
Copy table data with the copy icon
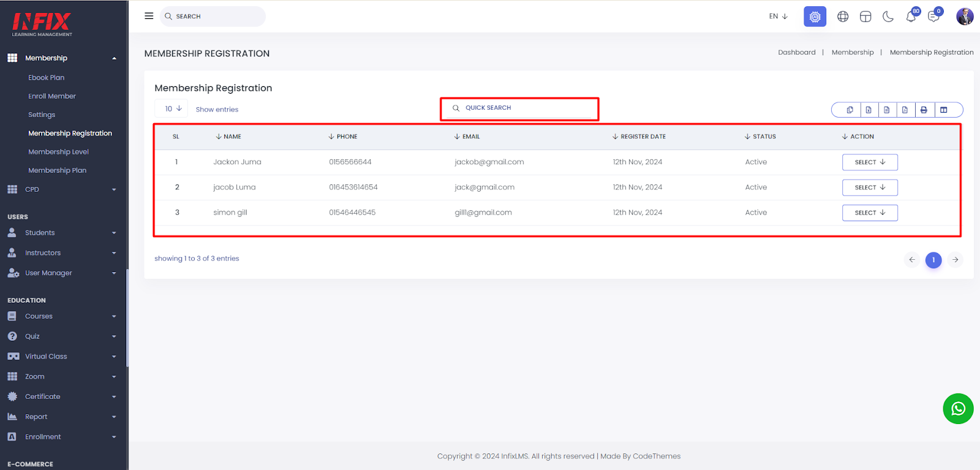click(x=850, y=110)
